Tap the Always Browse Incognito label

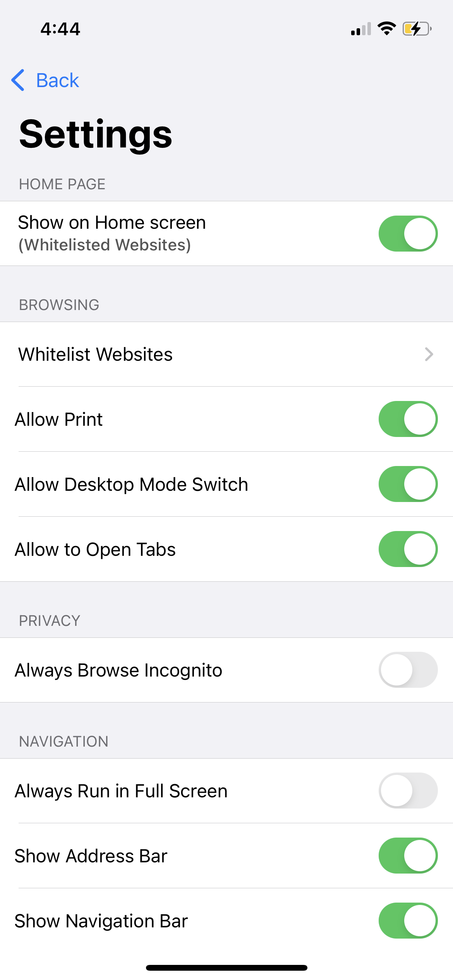point(118,670)
